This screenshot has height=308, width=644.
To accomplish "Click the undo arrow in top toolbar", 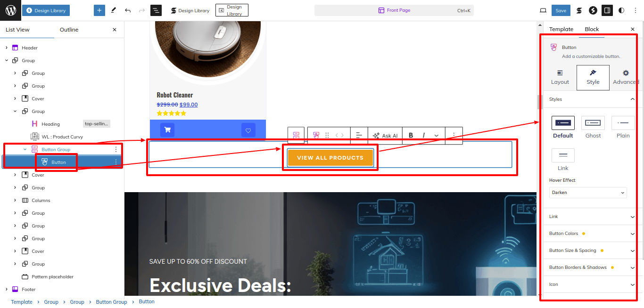I will coord(128,10).
